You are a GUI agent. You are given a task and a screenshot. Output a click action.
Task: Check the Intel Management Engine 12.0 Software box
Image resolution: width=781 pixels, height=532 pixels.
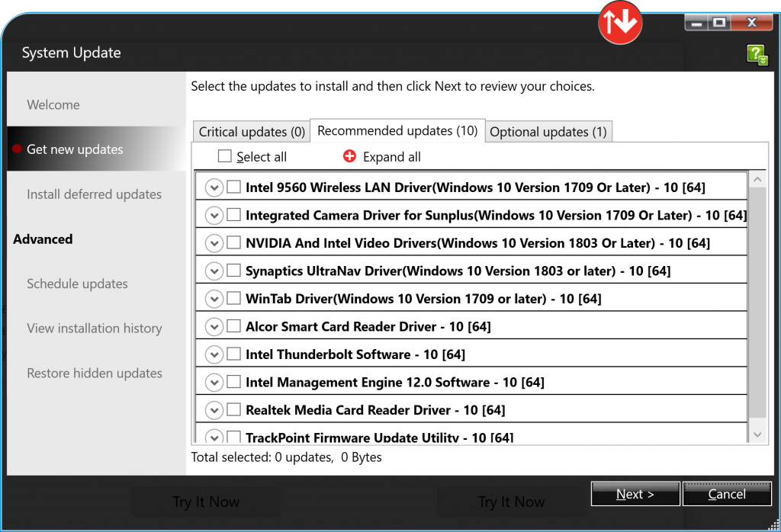point(233,382)
